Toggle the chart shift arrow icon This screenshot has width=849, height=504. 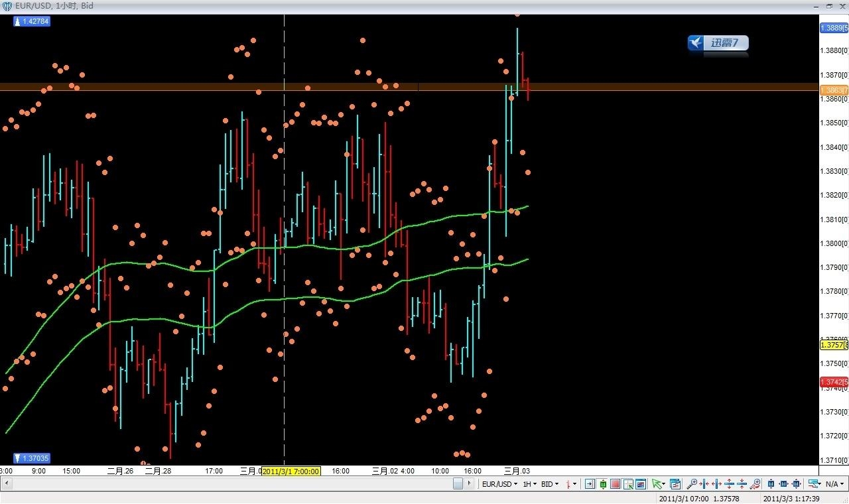coord(590,484)
